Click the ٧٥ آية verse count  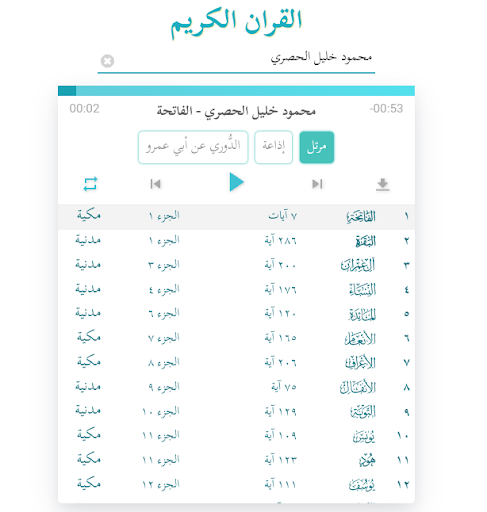tap(284, 387)
